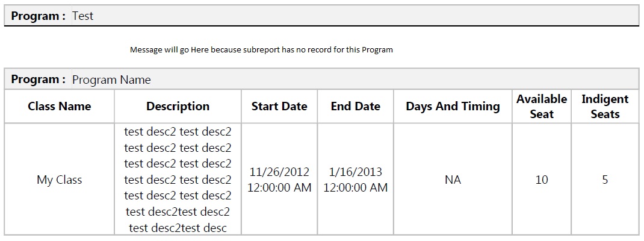
Task: Click the 'Days And Timing' column header
Action: [453, 107]
